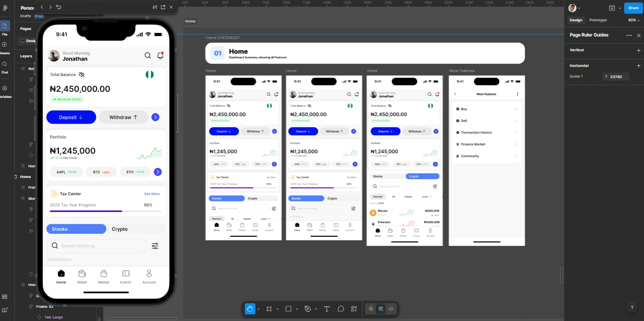Open the Figma main menu logo

click(x=5, y=8)
